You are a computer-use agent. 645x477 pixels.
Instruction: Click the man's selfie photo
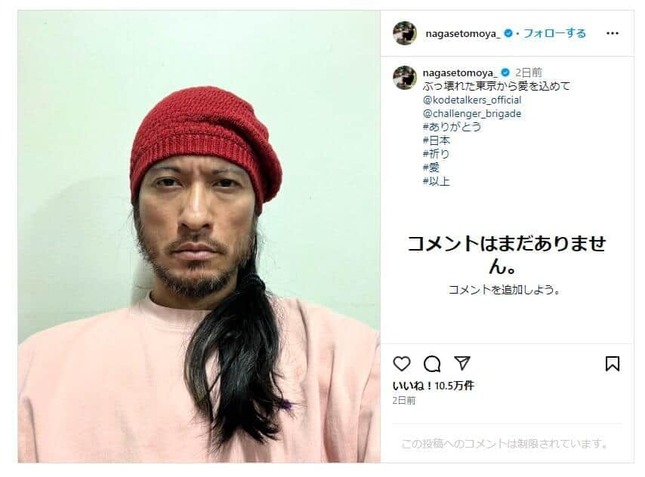[x=199, y=236]
